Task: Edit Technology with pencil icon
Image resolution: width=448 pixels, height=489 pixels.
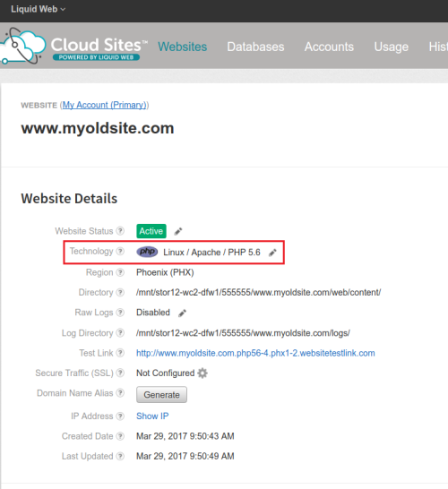Action: click(x=272, y=253)
